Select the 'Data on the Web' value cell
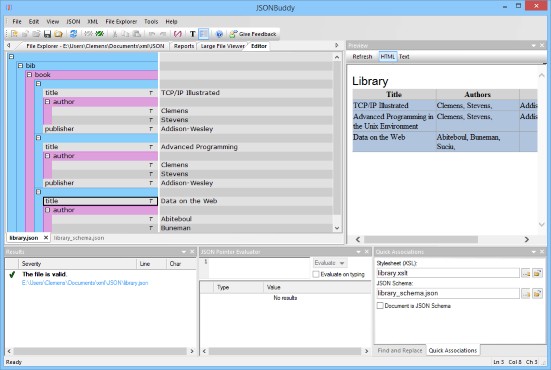The height and width of the screenshot is (370, 551). point(246,201)
